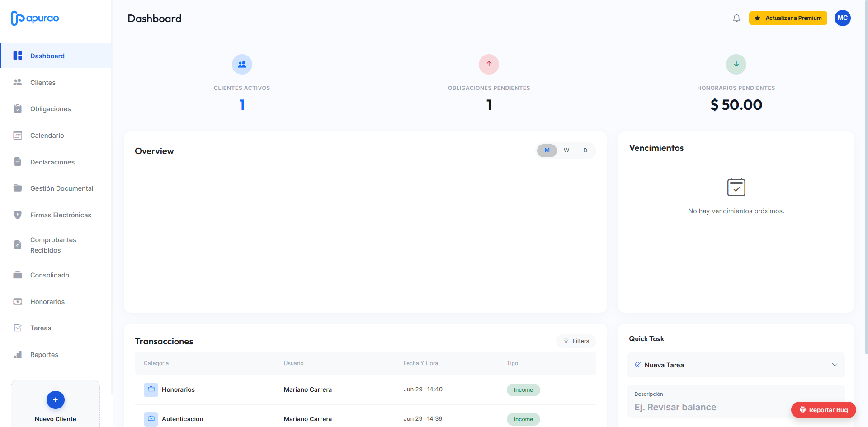Click the page vertical scrollbar

[866, 176]
